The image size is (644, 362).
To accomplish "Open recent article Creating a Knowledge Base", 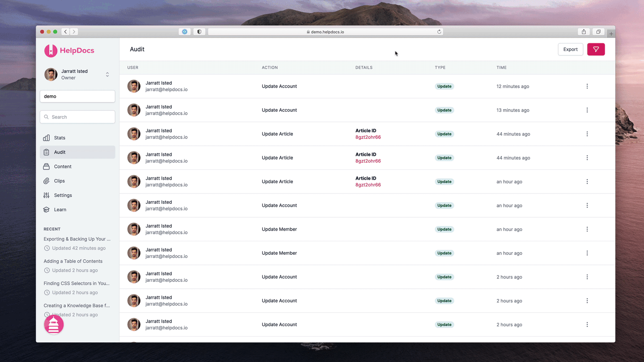I will coord(76,305).
